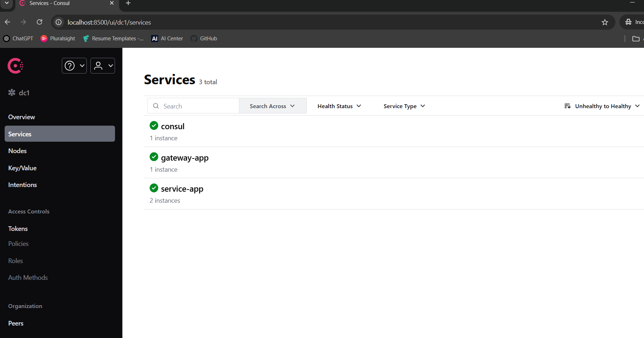Screen dimensions: 644x338
Task: Click the bookmark star in the address bar
Action: (605, 22)
